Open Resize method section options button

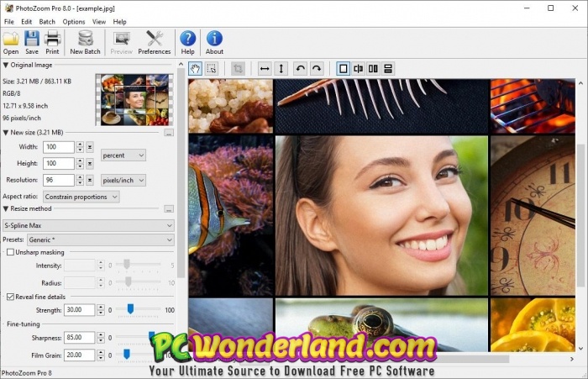(169, 209)
